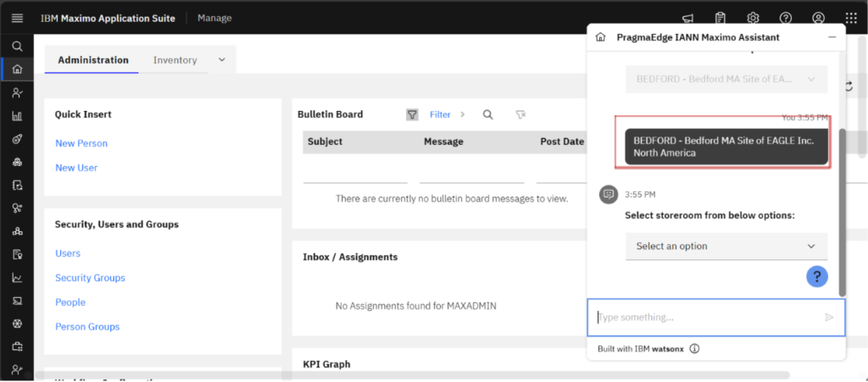This screenshot has height=382, width=868.
Task: Click the assistant chat vertical scrollbar
Action: point(842,213)
